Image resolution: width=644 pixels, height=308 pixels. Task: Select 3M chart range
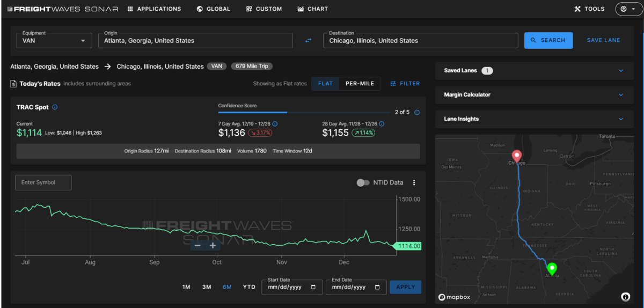tap(207, 287)
